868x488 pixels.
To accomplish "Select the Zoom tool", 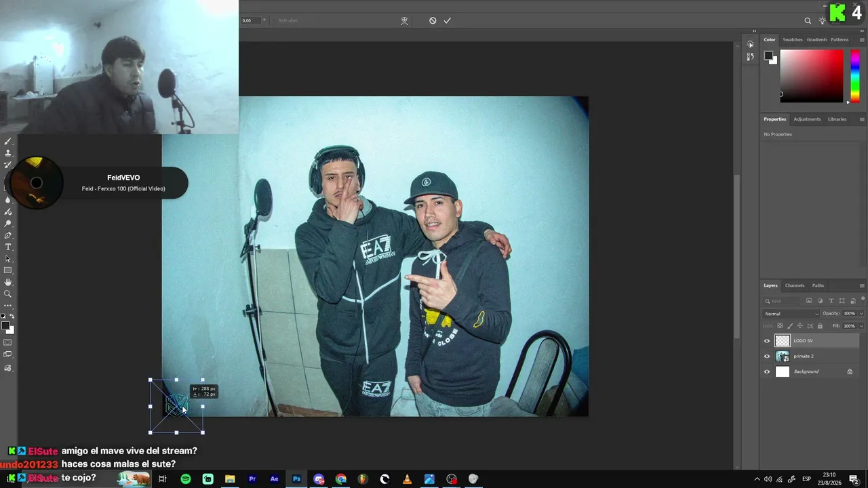I will pyautogui.click(x=8, y=293).
